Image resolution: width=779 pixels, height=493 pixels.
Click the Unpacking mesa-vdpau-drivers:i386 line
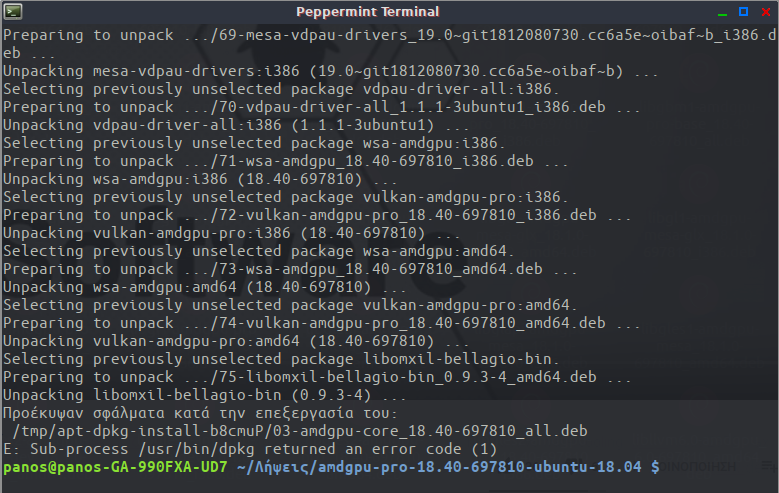[x=330, y=71]
